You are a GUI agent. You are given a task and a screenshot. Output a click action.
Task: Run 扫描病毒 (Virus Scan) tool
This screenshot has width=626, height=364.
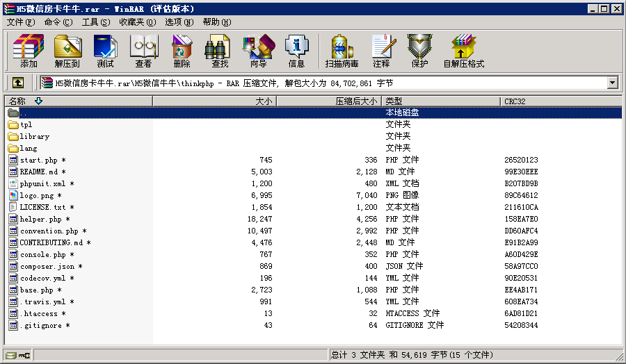click(342, 51)
